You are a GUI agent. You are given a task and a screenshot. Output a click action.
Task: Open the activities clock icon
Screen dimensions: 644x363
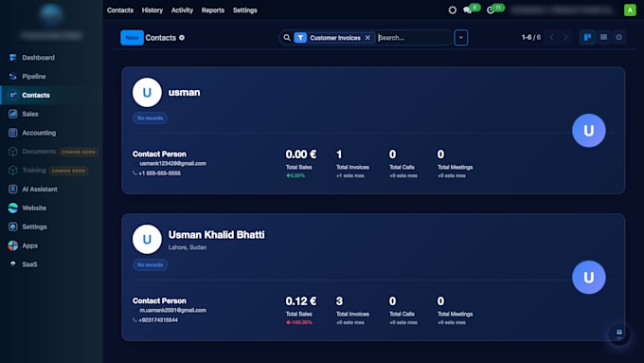tap(491, 9)
